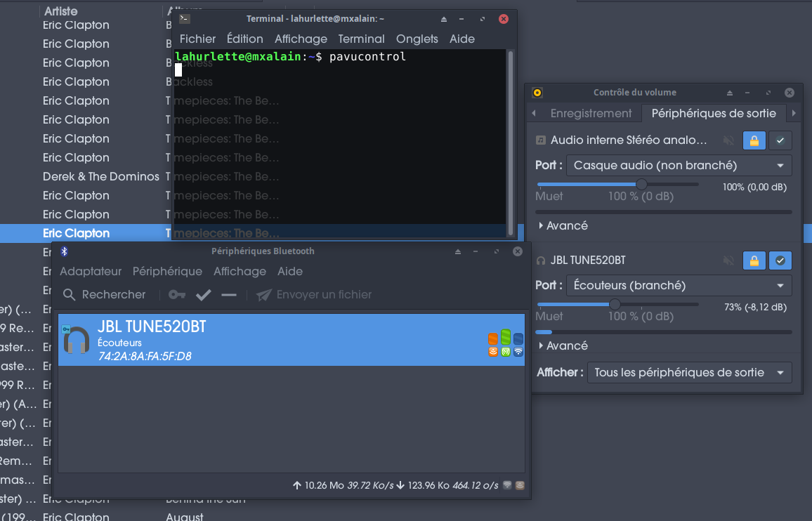Viewport: 812px width, 521px height.
Task: Shade Terminal window with eject-shaped icon
Action: coord(444,19)
